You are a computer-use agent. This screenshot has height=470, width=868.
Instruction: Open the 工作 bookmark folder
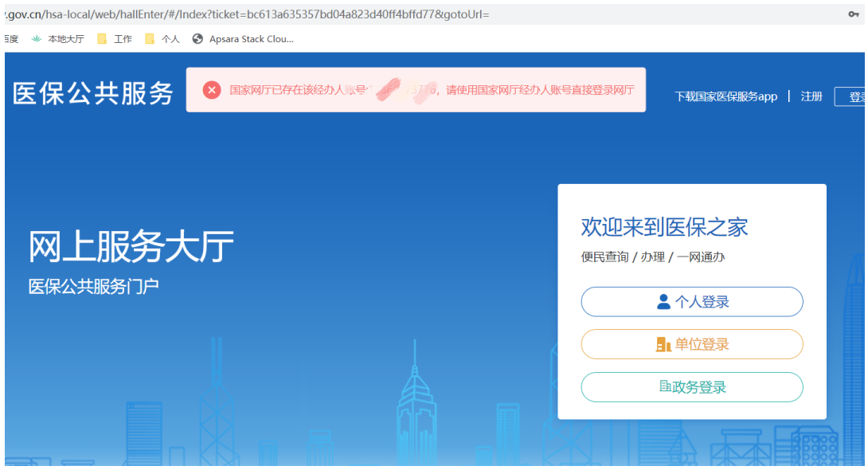tap(115, 39)
